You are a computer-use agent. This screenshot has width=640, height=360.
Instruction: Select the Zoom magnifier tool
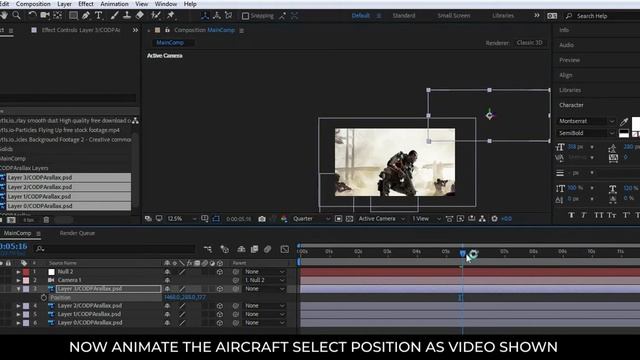tap(16, 15)
